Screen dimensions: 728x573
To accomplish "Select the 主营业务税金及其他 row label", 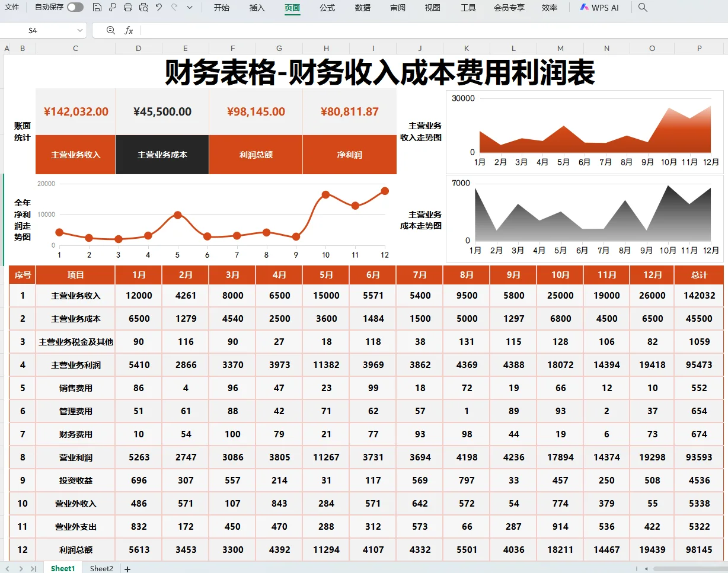I will (76, 342).
